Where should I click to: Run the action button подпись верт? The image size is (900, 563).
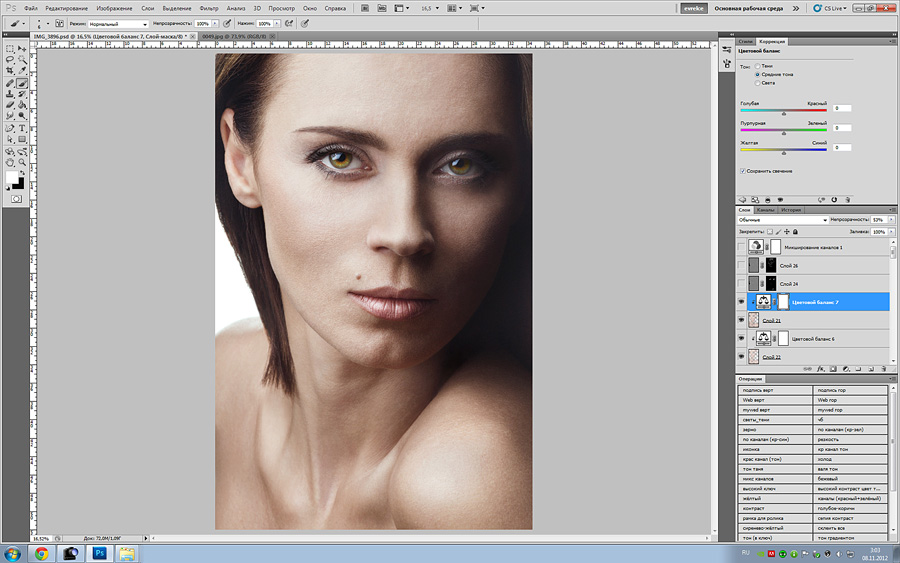(774, 390)
